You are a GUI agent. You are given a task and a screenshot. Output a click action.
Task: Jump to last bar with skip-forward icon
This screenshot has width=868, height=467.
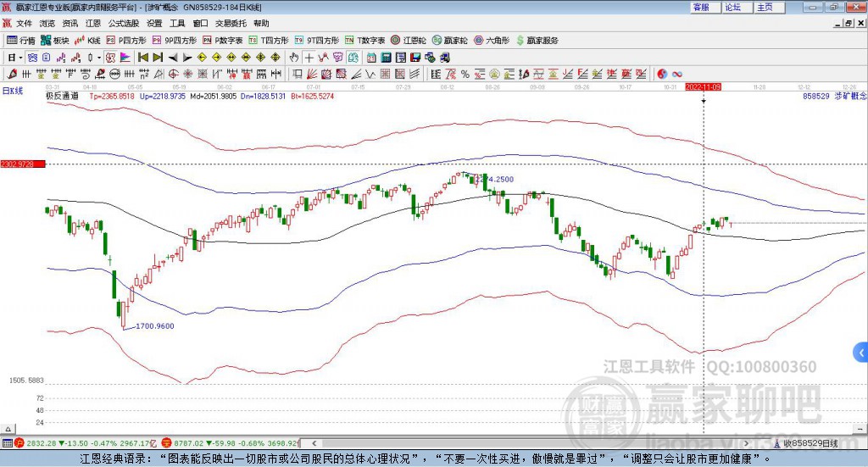[158, 58]
